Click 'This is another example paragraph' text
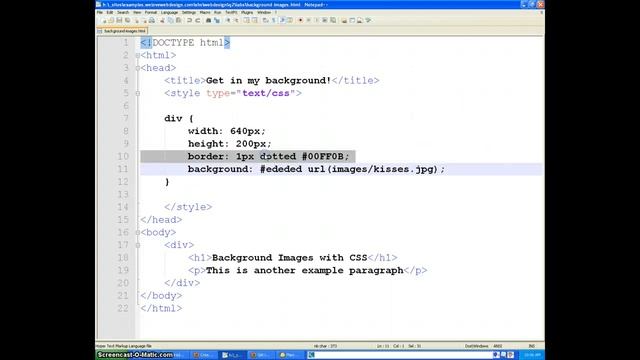640x360 pixels. click(304, 270)
